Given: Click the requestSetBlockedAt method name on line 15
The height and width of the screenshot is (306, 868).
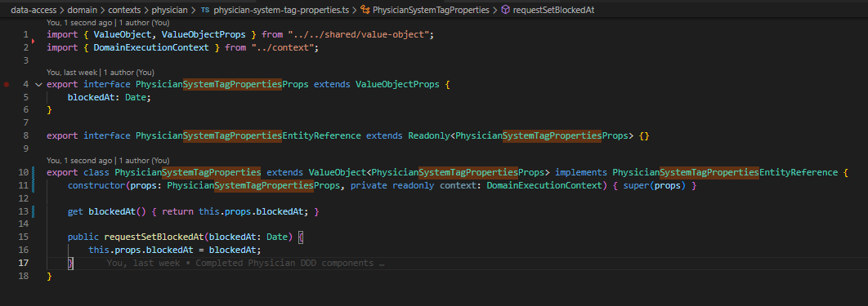Looking at the screenshot, I should [154, 237].
